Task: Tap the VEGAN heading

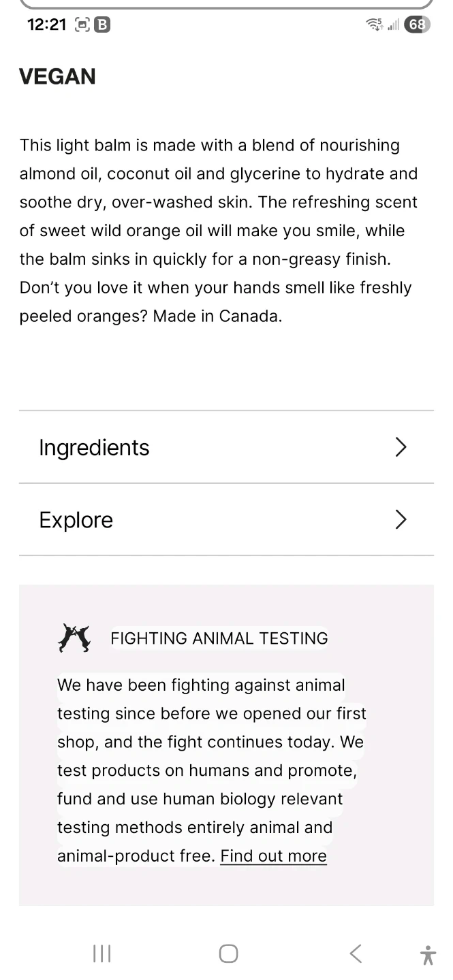Action: 57,77
